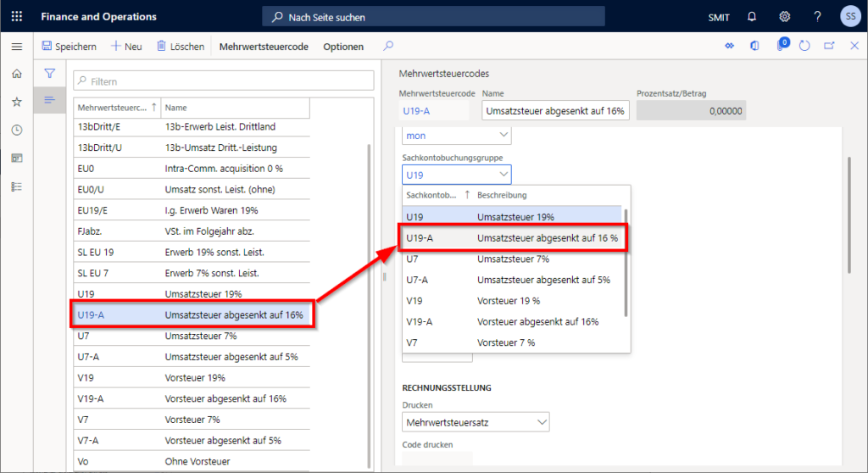868x473 pixels.
Task: Select Vo Ohne Vorsteuer row
Action: [x=192, y=461]
